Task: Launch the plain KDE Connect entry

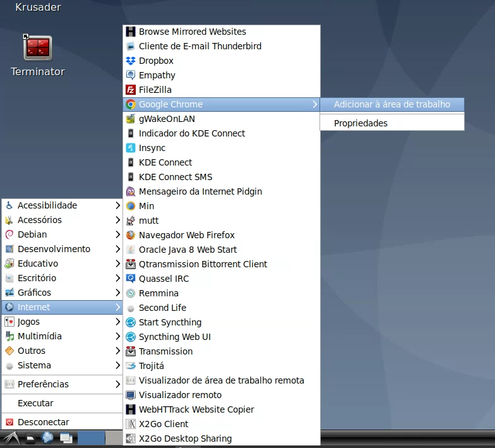Action: 222,162
